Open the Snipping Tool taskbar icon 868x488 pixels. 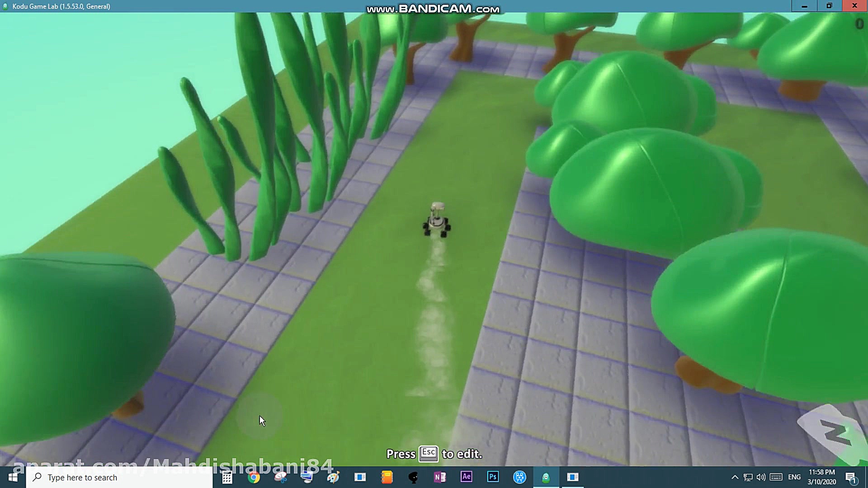pyautogui.click(x=280, y=477)
